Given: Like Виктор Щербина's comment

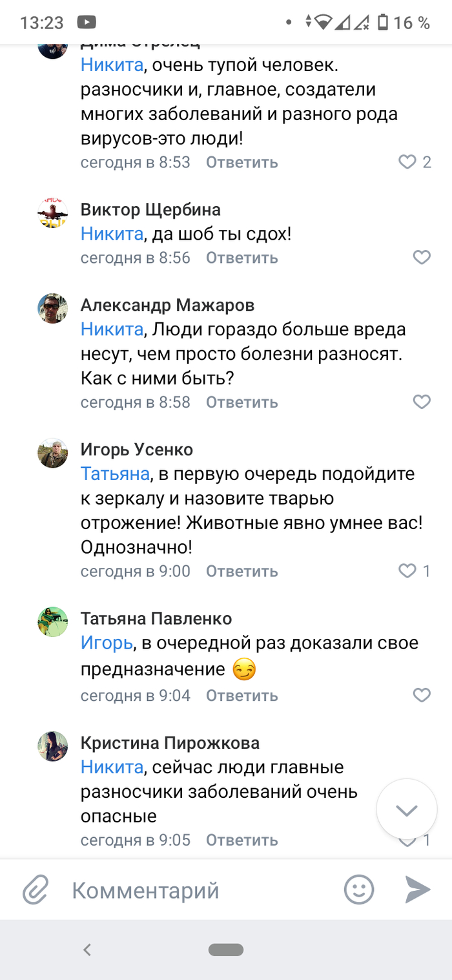Looking at the screenshot, I should point(421,258).
